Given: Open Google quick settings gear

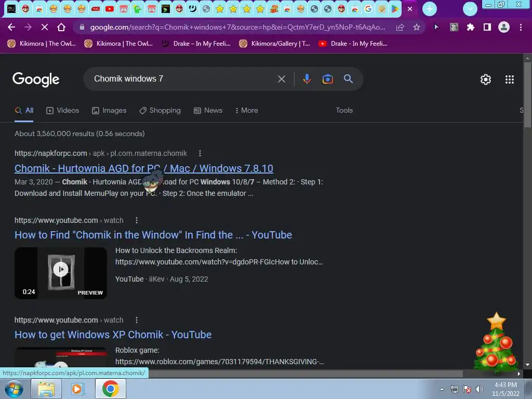Looking at the screenshot, I should pyautogui.click(x=486, y=79).
